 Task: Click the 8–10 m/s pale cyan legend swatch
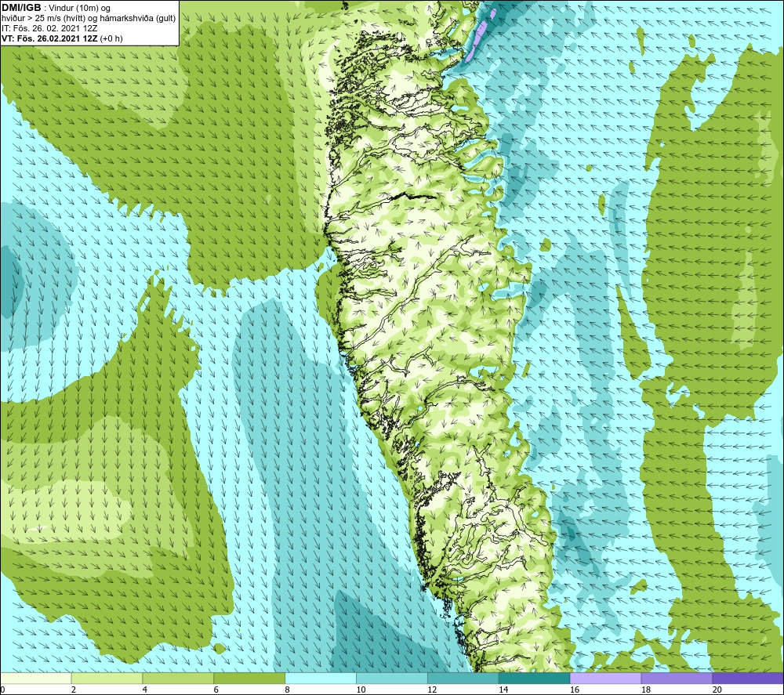coord(321,679)
